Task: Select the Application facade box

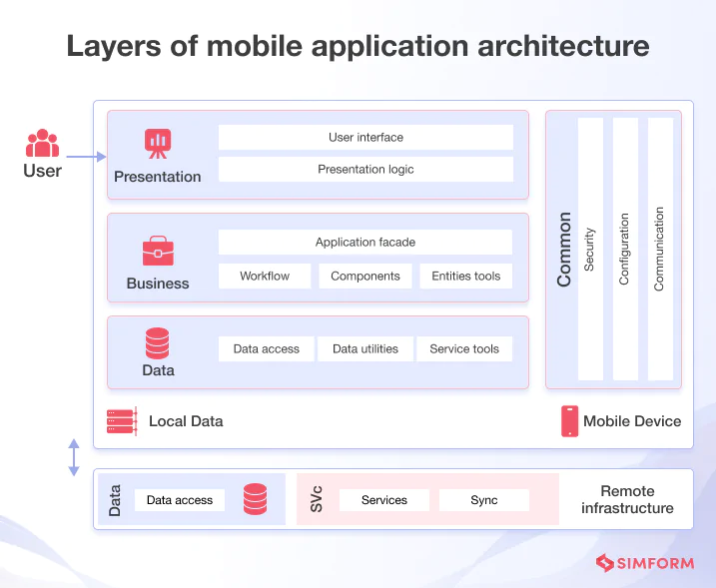Action: click(365, 243)
